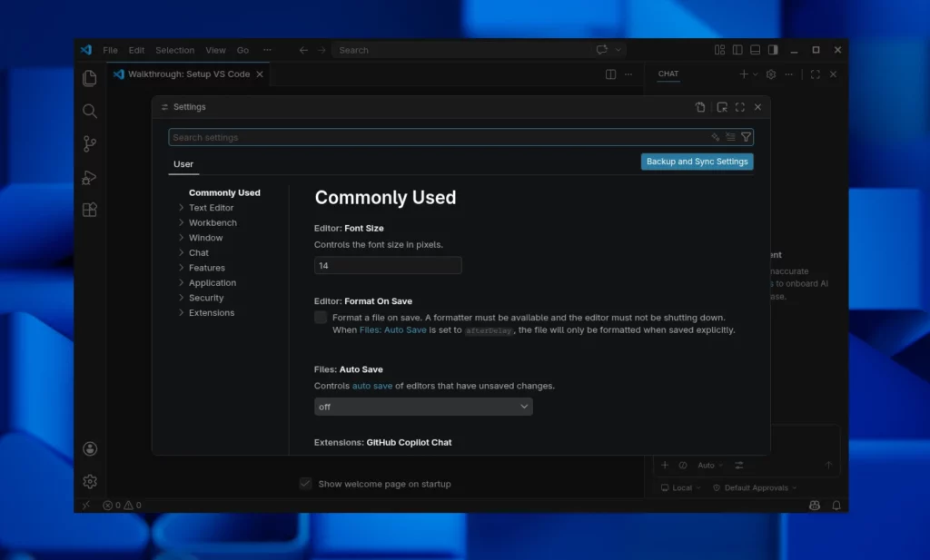This screenshot has width=930, height=560.
Task: Toggle the Secondary Side Bar visibility
Action: point(773,50)
